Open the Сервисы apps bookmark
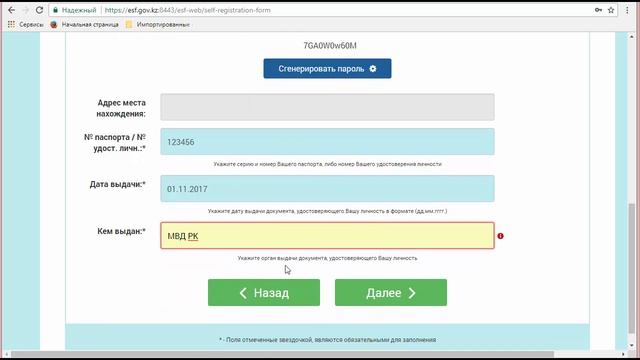Image resolution: width=640 pixels, height=360 pixels. pos(25,24)
